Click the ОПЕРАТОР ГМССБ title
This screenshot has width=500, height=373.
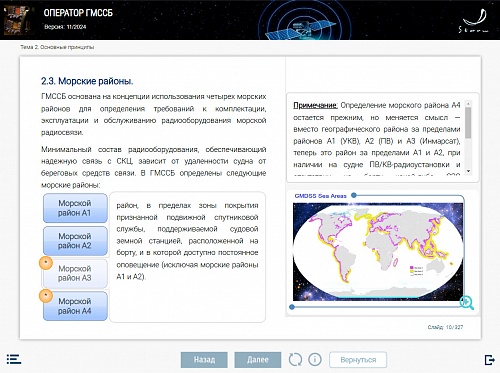[78, 13]
